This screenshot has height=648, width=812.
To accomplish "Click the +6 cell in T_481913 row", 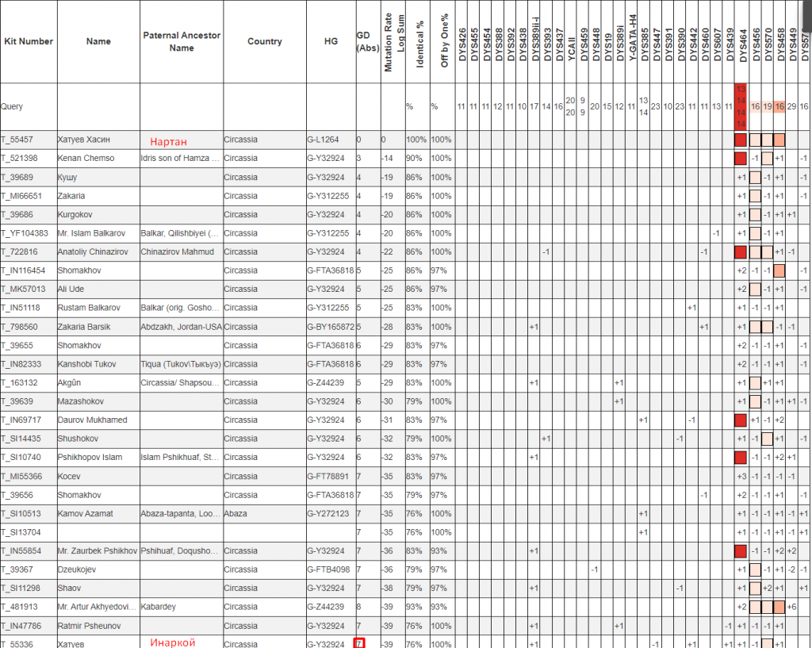I will [x=791, y=607].
